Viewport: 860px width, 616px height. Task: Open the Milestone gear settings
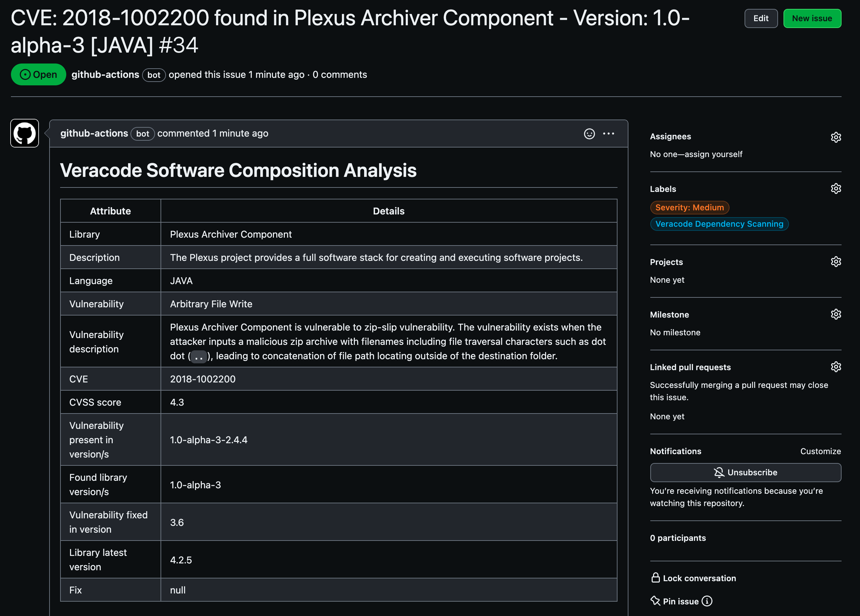(x=836, y=314)
